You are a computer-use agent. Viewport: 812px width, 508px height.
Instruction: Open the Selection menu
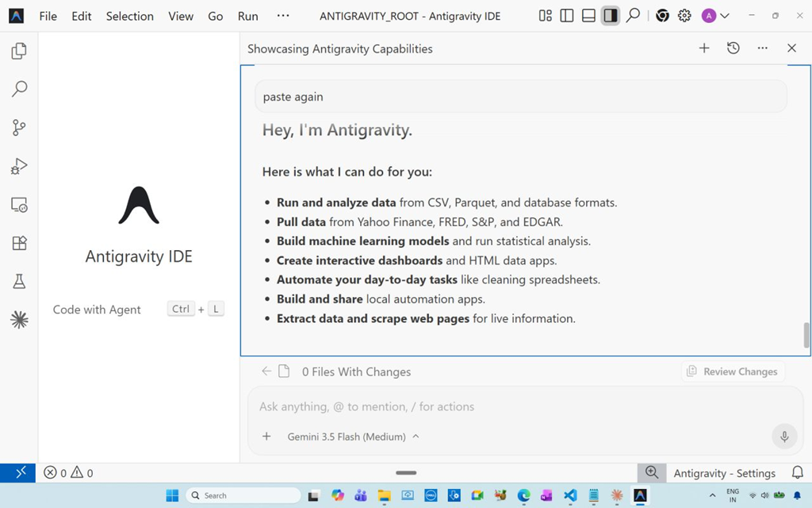[x=129, y=16]
